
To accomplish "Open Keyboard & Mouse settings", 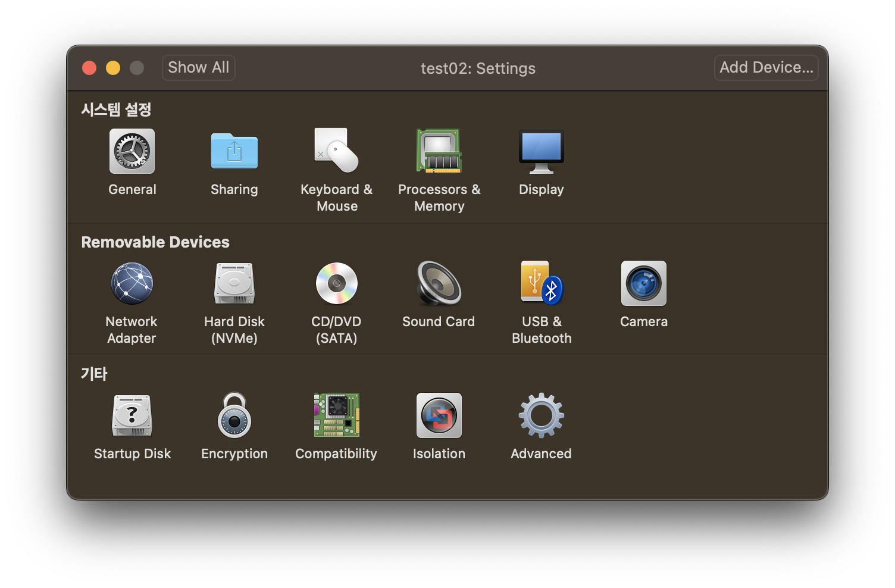I will point(337,151).
